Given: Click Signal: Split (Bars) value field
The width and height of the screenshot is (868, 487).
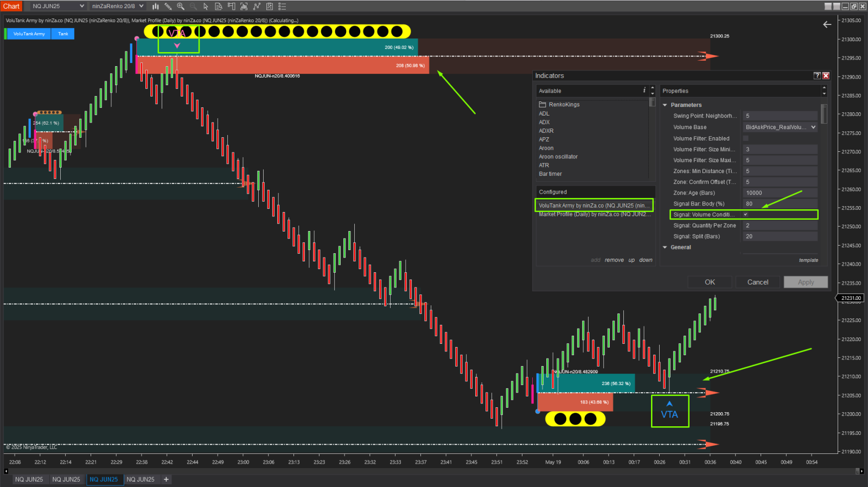Looking at the screenshot, I should [780, 236].
